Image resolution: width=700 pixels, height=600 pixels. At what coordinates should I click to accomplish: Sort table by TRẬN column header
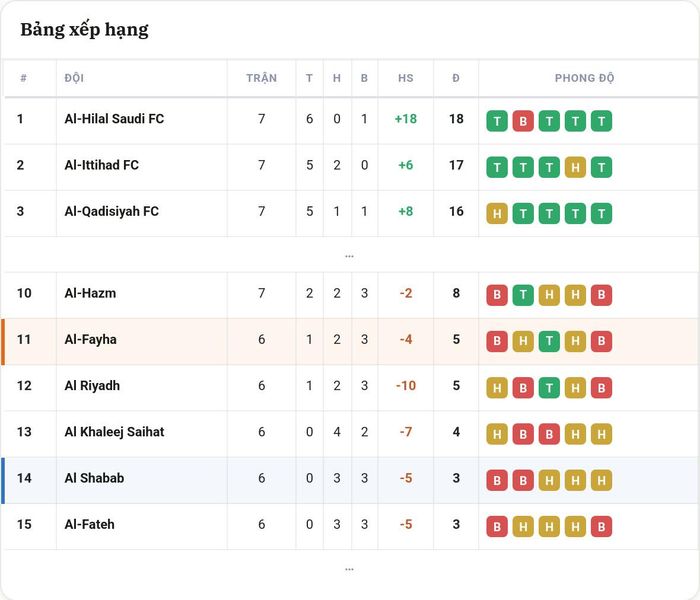[262, 78]
